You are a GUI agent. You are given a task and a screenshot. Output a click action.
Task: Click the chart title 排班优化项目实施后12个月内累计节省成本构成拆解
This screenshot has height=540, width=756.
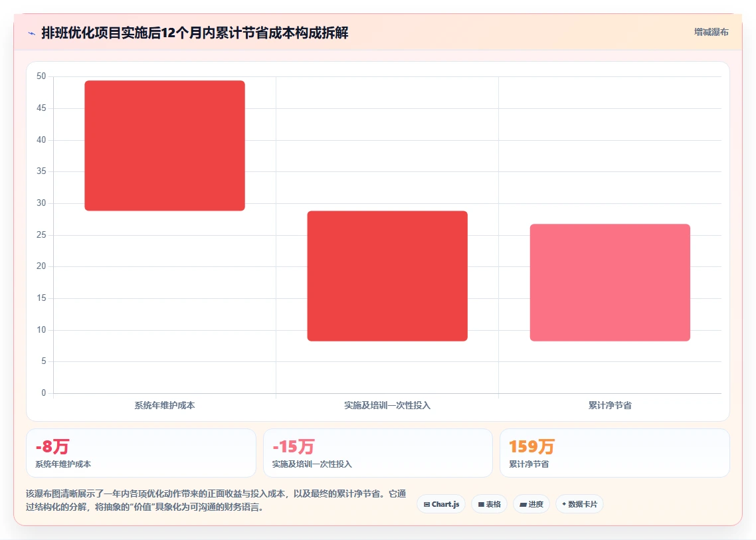pyautogui.click(x=195, y=33)
